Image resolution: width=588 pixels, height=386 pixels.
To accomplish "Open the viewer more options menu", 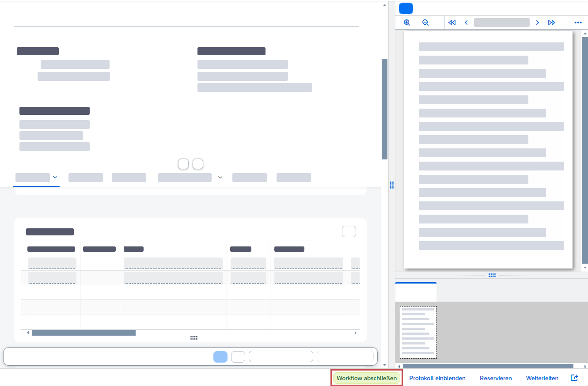I will coord(578,23).
